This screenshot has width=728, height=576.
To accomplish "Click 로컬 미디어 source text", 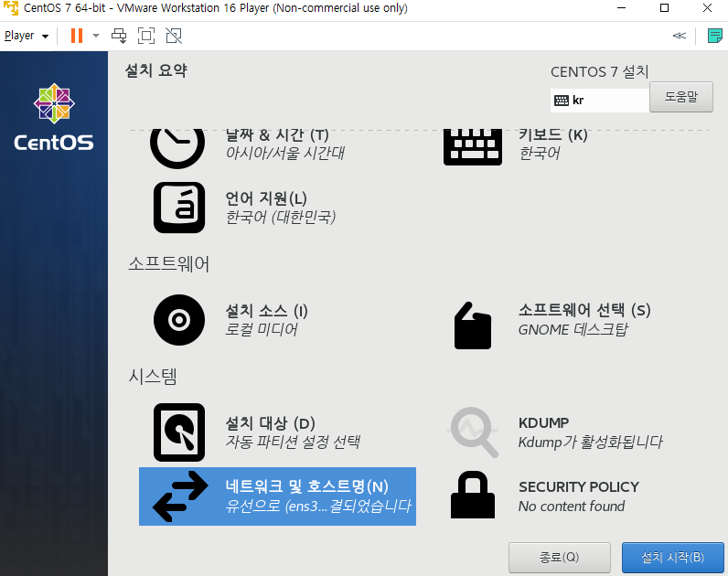I will click(x=262, y=329).
